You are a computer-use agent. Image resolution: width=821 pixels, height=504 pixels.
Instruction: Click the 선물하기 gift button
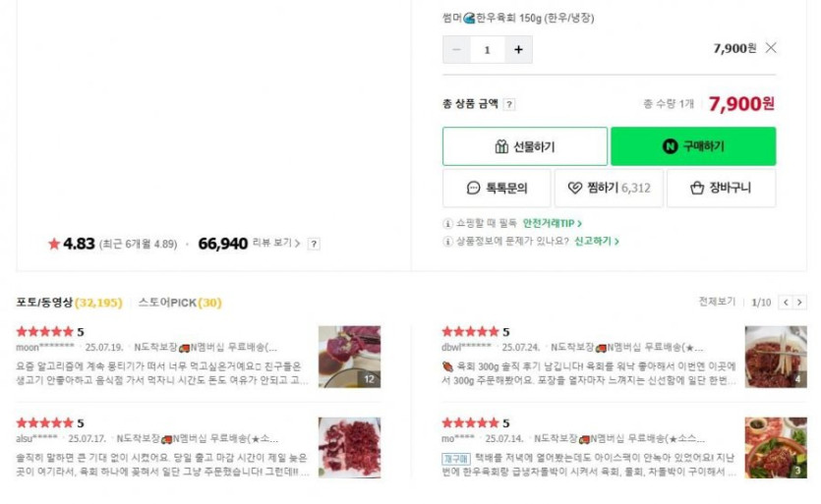pos(524,146)
